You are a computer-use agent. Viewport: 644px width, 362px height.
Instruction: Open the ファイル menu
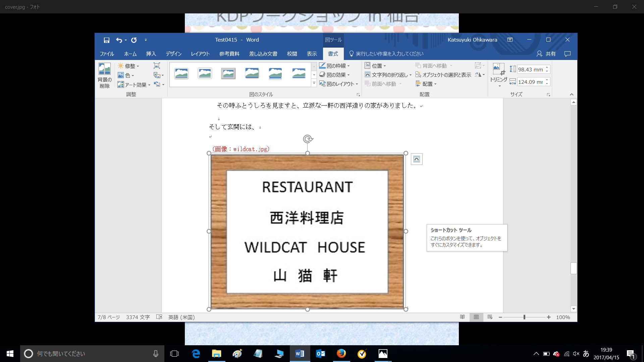pyautogui.click(x=107, y=54)
